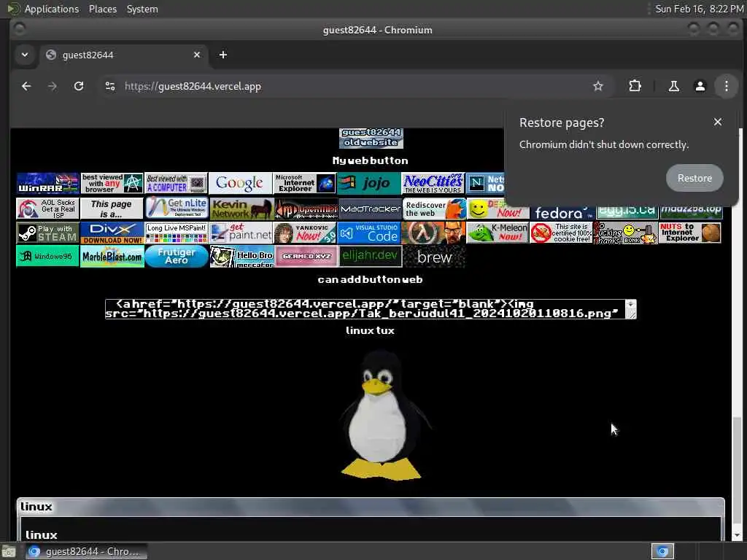View site information icon in address bar

click(110, 86)
